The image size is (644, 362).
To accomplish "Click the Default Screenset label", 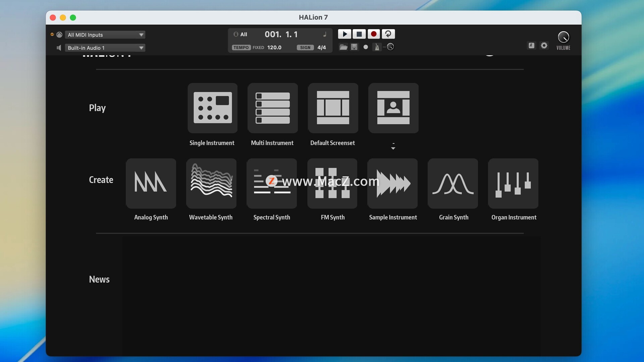I will 332,143.
